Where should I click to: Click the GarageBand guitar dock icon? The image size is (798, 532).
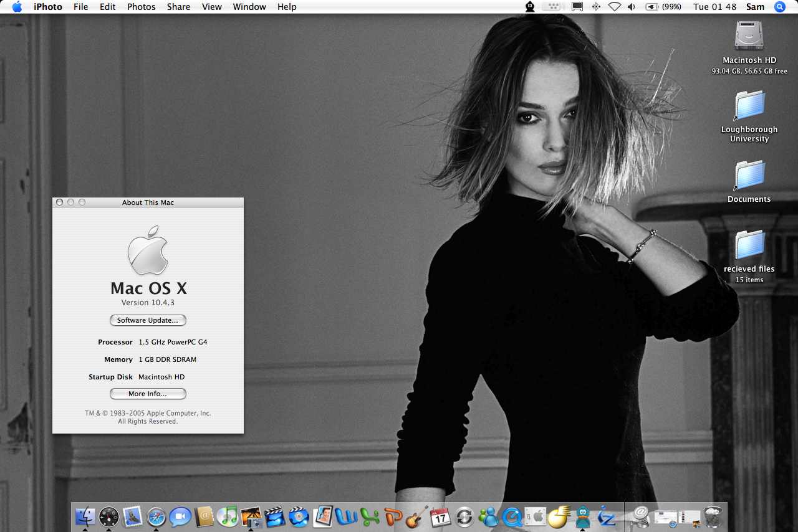[x=416, y=516]
